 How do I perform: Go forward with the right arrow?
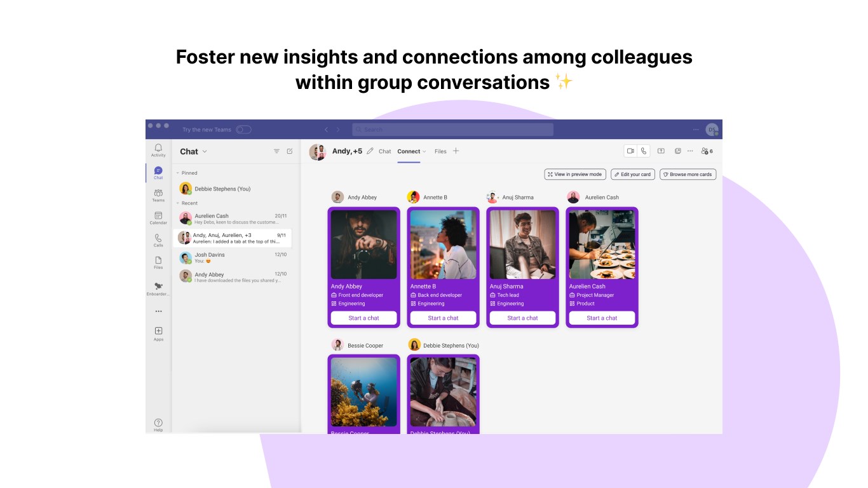(338, 130)
